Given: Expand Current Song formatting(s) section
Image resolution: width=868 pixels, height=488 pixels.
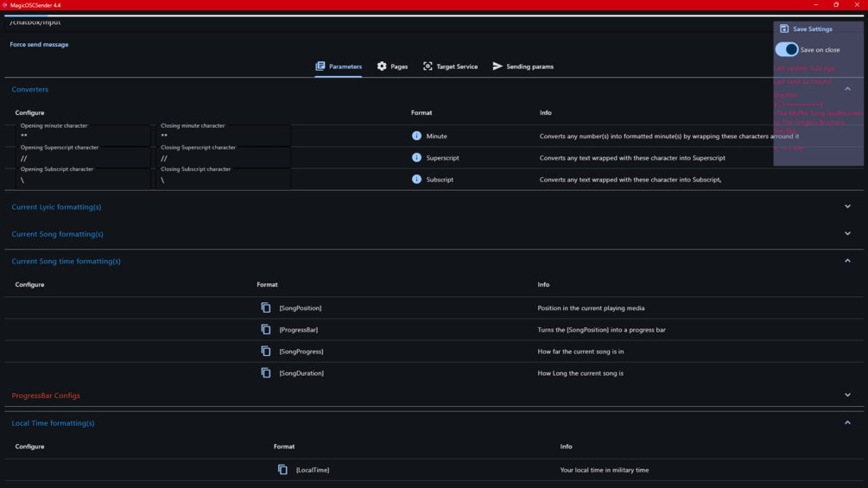Looking at the screenshot, I should pos(847,233).
